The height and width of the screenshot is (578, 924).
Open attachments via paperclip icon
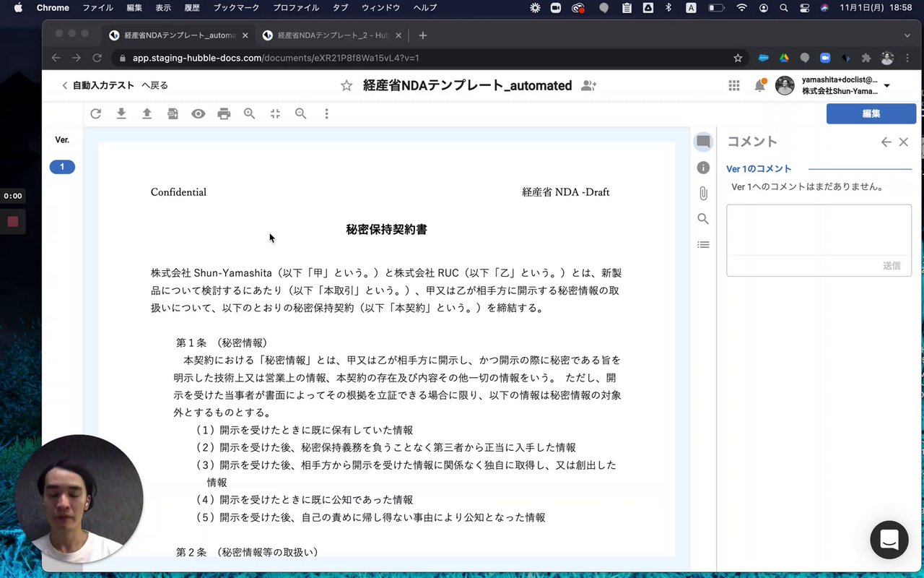pyautogui.click(x=703, y=193)
